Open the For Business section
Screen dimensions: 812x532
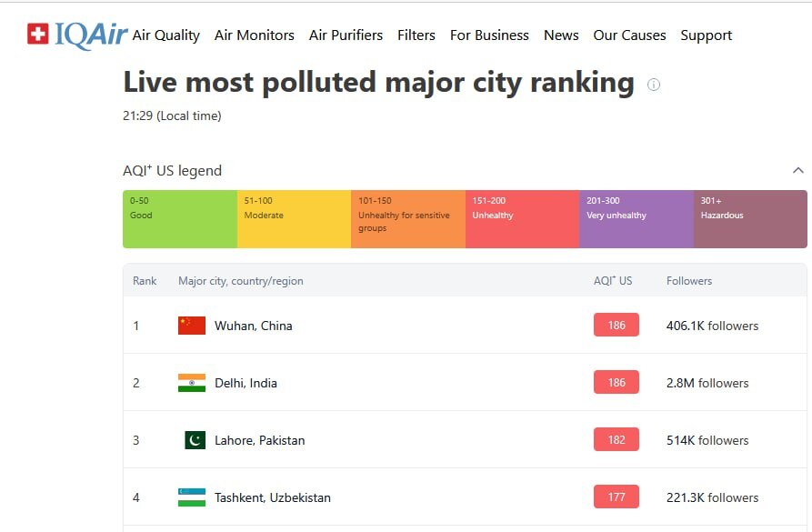pyautogui.click(x=489, y=35)
